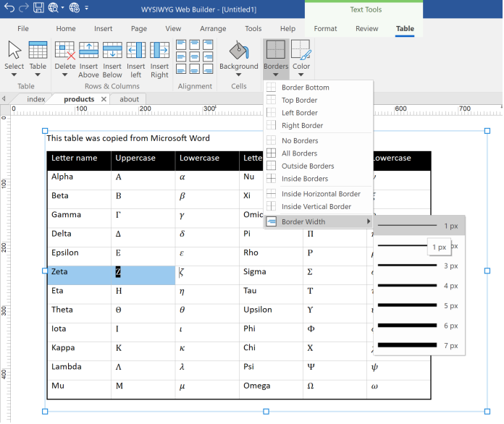Click the Undo arrow in title bar
This screenshot has width=504, height=424.
pyautogui.click(x=8, y=8)
